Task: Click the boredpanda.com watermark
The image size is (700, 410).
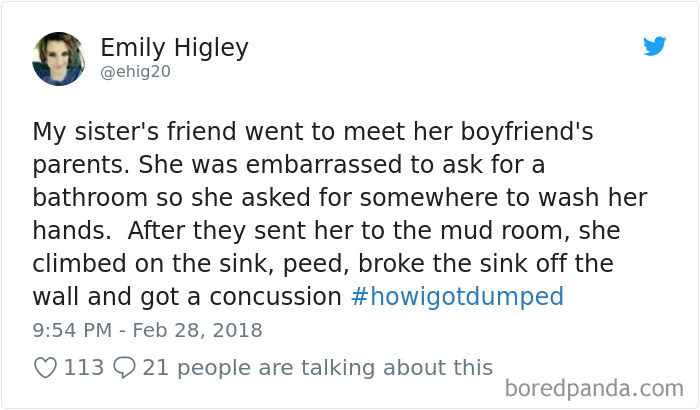Action: point(594,389)
